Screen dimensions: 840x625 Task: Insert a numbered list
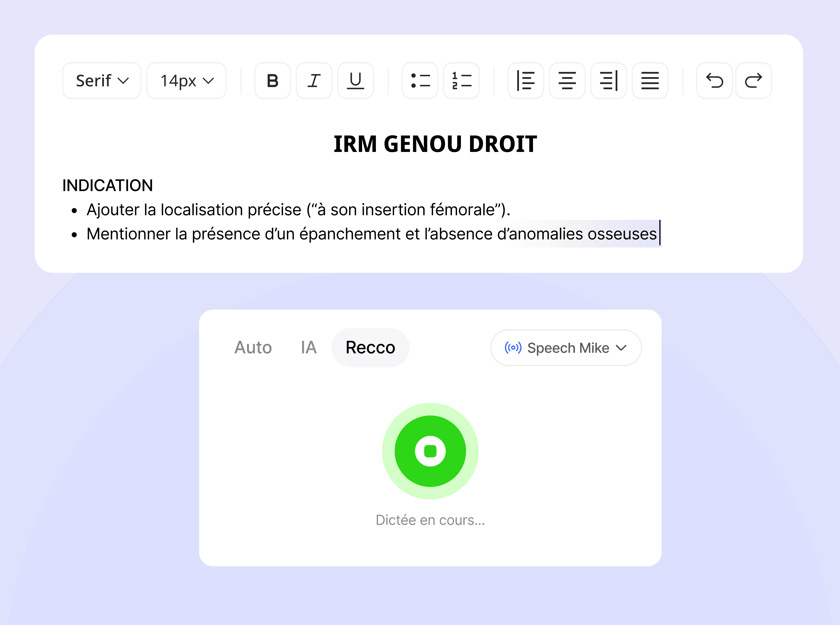click(461, 81)
